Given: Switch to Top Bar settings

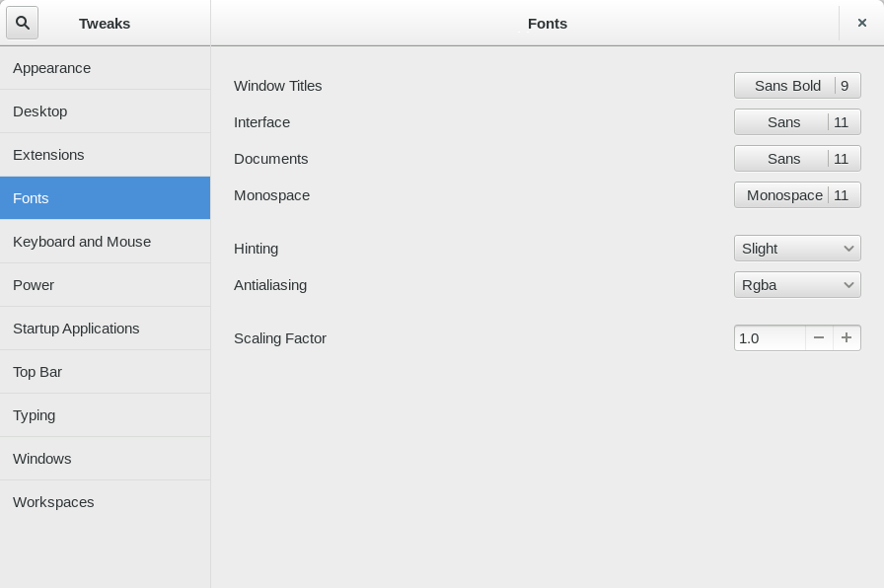Looking at the screenshot, I should (105, 372).
